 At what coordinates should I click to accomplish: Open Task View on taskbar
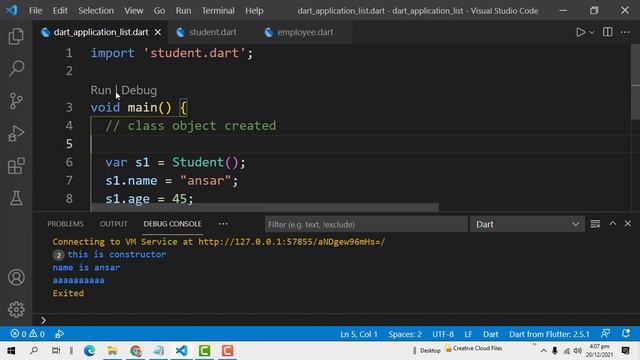coord(56,351)
